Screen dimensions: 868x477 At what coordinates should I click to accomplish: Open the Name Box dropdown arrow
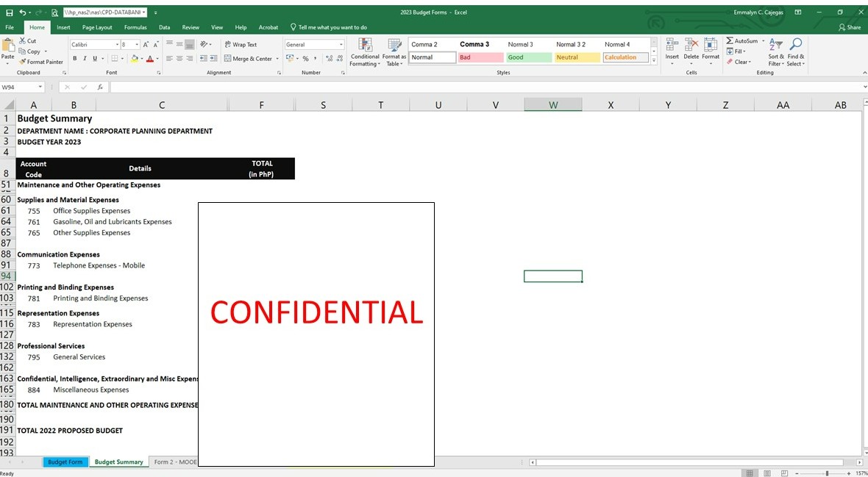tap(40, 87)
